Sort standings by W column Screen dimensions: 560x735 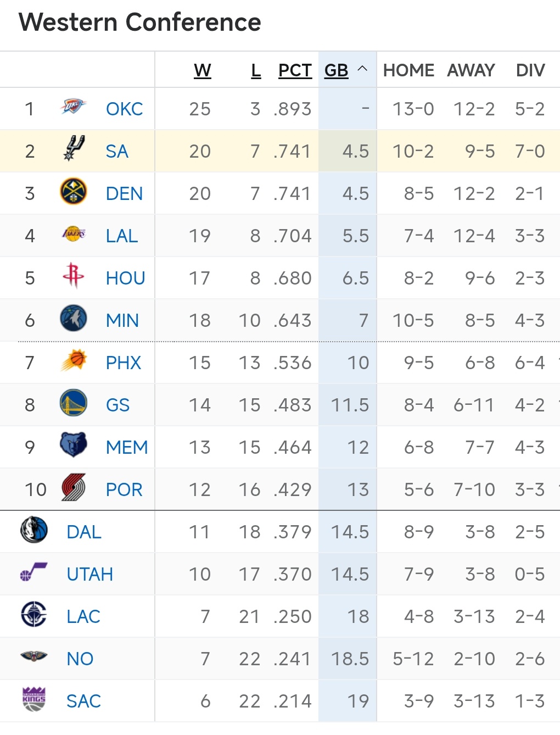(x=203, y=70)
